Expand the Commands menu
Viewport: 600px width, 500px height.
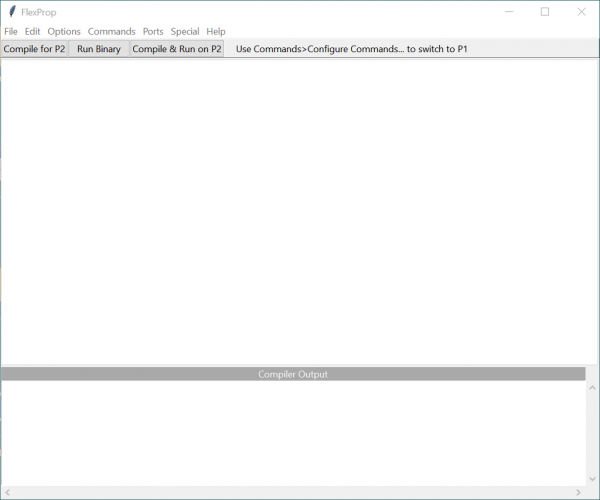[x=111, y=31]
